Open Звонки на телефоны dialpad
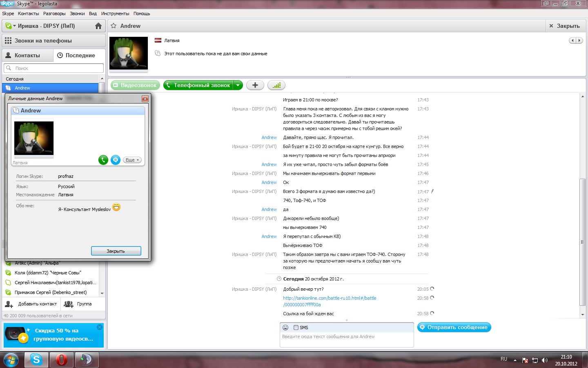This screenshot has width=588, height=368. point(53,40)
